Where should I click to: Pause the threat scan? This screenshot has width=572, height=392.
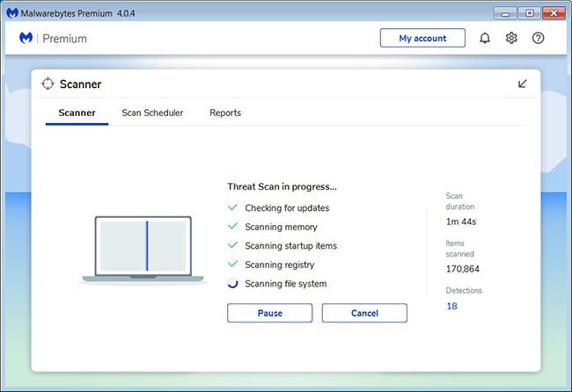pyautogui.click(x=270, y=313)
